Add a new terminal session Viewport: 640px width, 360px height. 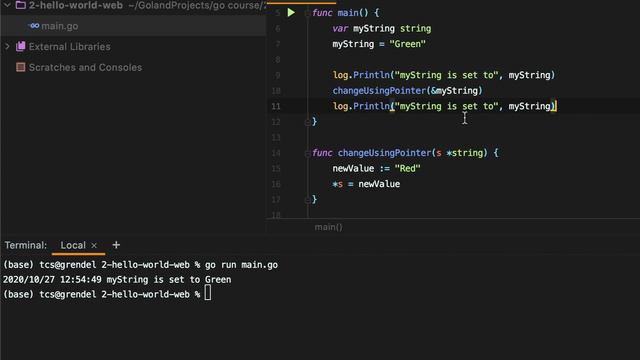click(x=116, y=245)
